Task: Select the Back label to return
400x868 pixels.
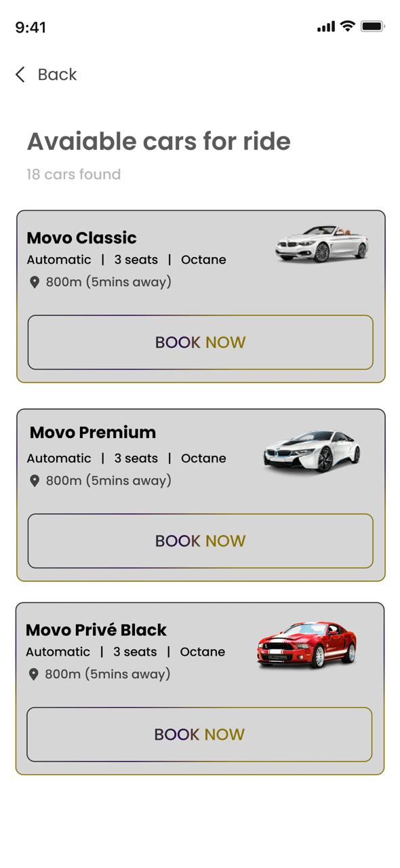Action: (58, 75)
